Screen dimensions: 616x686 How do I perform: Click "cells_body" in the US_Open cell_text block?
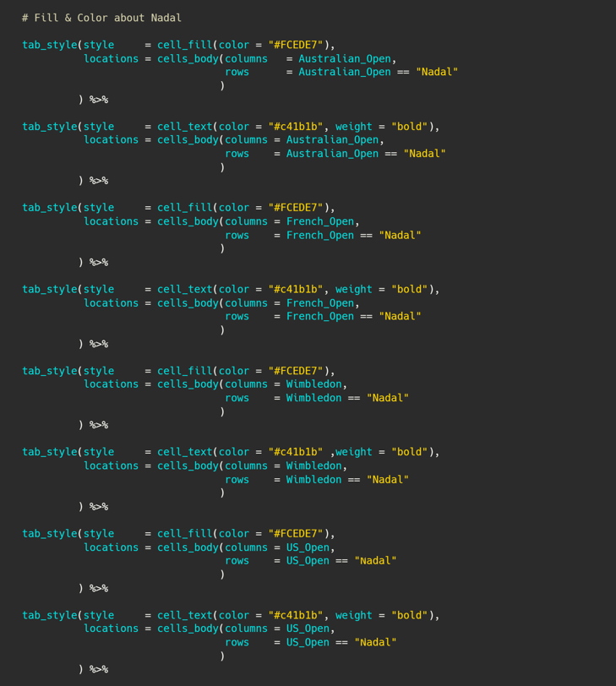tap(188, 629)
